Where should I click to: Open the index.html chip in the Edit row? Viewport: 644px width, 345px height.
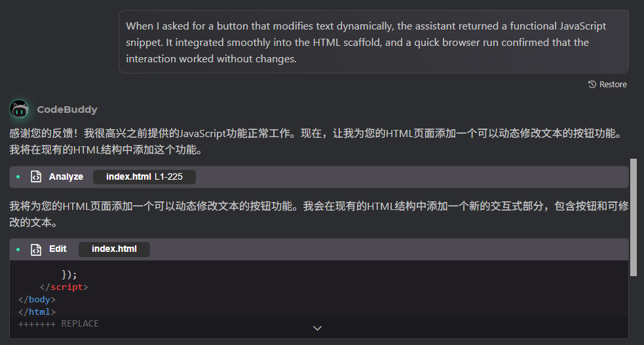tap(114, 249)
